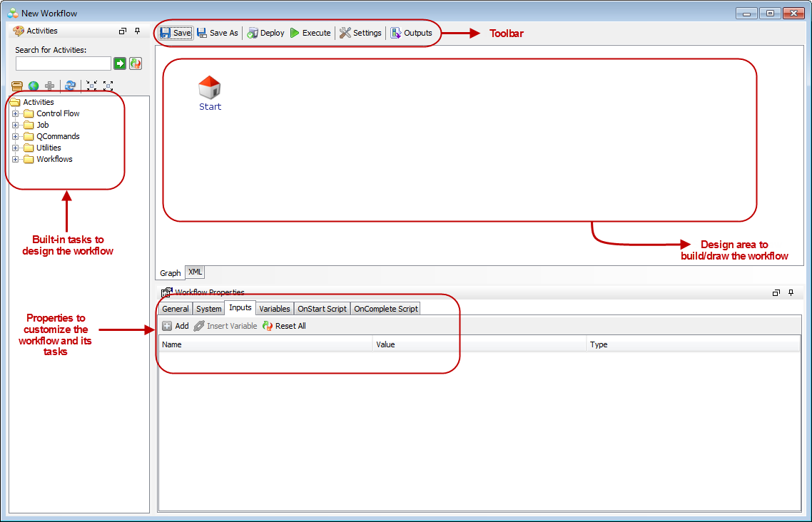Expand the Control Flow folder
The height and width of the screenshot is (522, 812).
pos(16,113)
